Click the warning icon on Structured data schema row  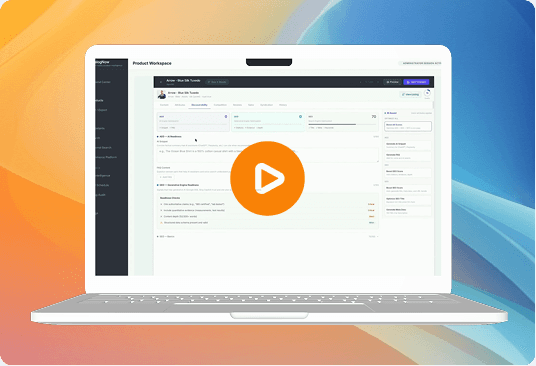point(161,222)
